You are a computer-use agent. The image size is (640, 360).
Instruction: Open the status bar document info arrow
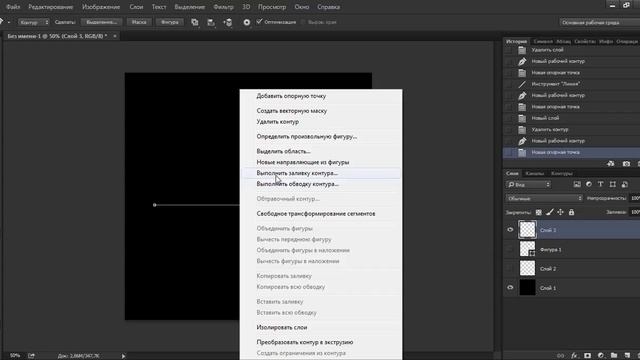pyautogui.click(x=123, y=356)
